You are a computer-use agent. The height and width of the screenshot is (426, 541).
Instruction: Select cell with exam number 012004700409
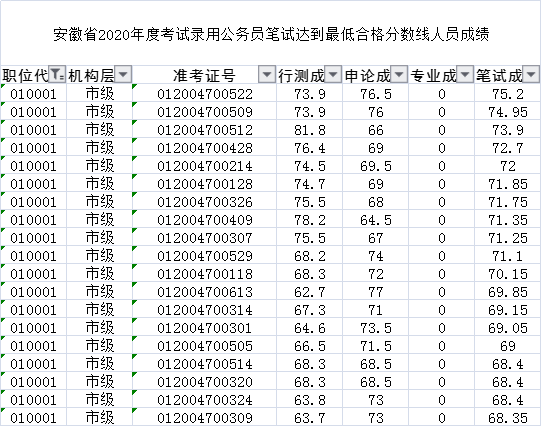click(205, 220)
